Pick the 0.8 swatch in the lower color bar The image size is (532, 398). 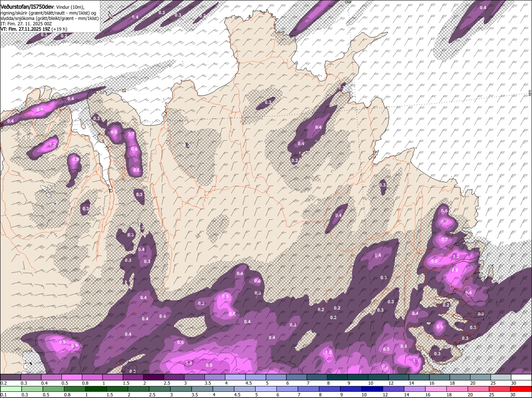[x=74, y=389]
